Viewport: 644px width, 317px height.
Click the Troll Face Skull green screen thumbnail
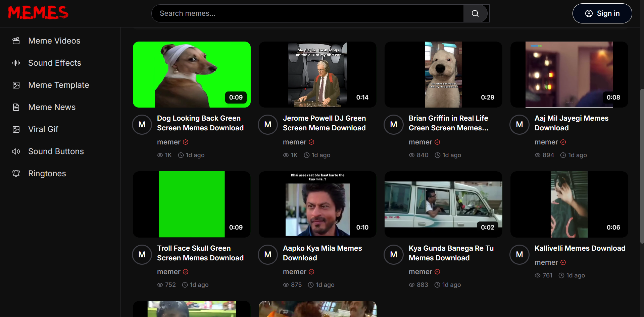point(192,204)
